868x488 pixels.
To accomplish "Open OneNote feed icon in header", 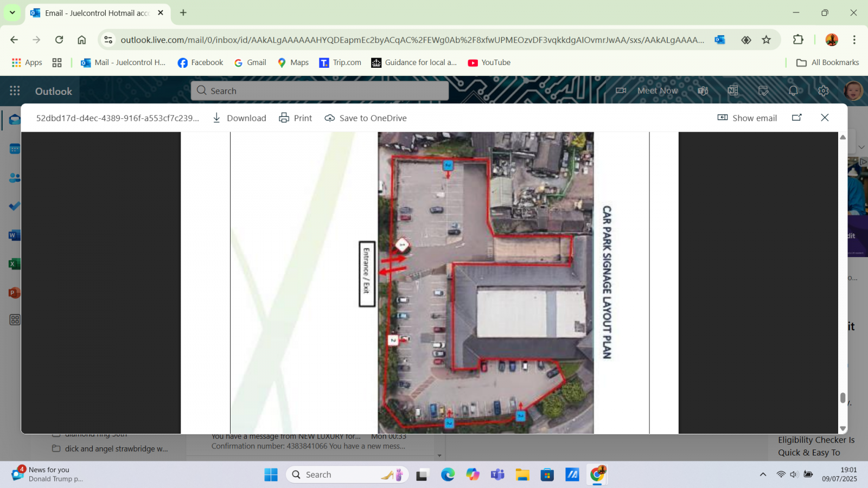I will (x=733, y=91).
